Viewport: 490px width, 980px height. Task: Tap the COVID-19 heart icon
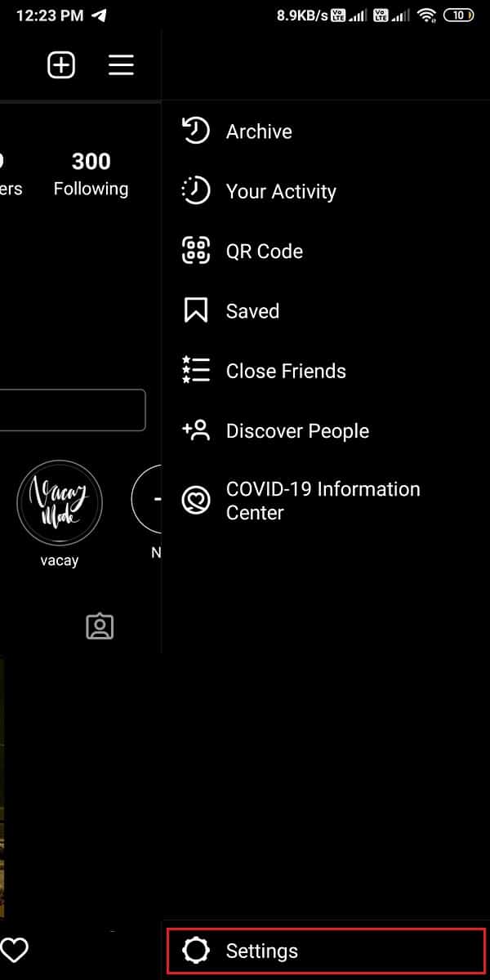pos(195,501)
